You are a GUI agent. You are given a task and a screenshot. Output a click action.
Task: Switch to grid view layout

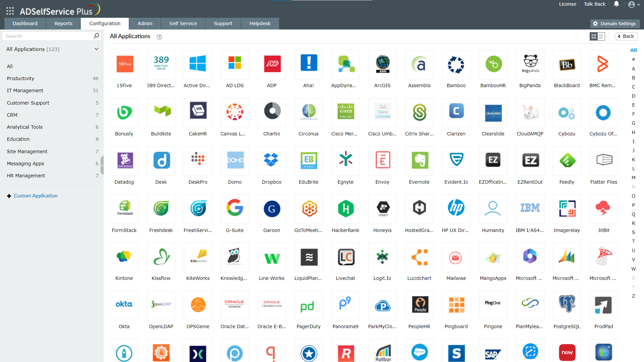pyautogui.click(x=594, y=36)
